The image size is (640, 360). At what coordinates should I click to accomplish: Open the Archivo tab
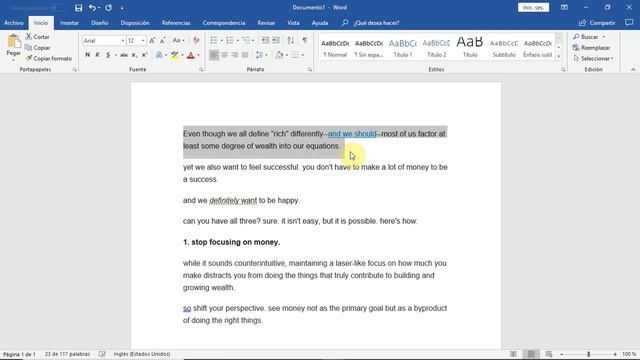[x=13, y=23]
